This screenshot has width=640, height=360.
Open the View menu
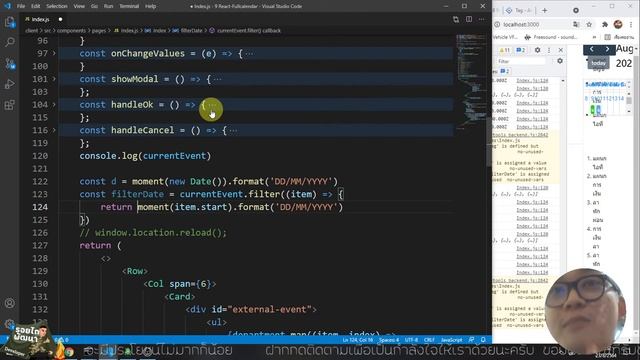tap(79, 6)
